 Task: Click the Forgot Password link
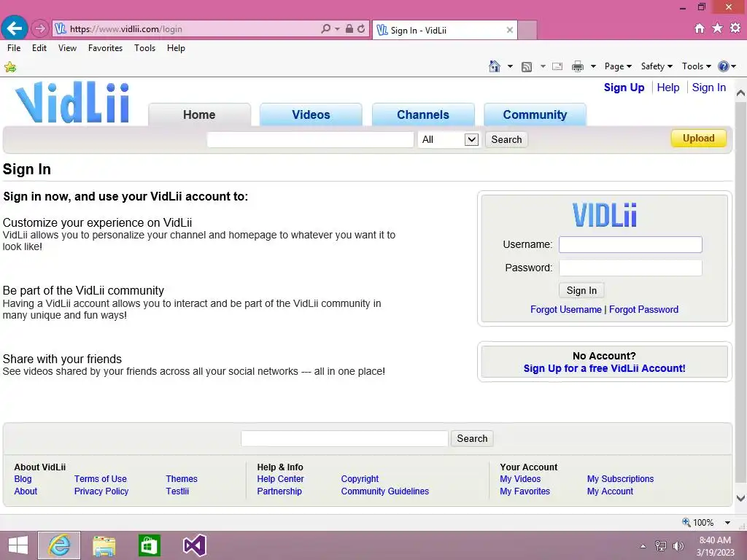643,309
